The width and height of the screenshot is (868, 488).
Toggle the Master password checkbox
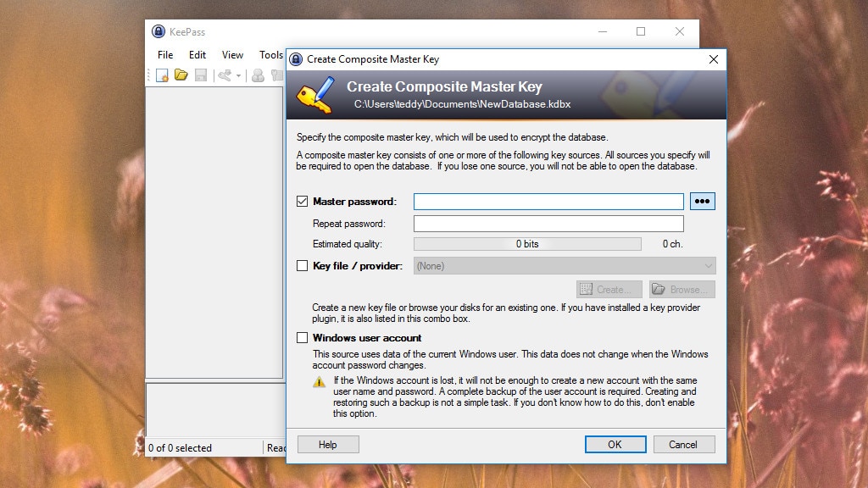point(303,201)
